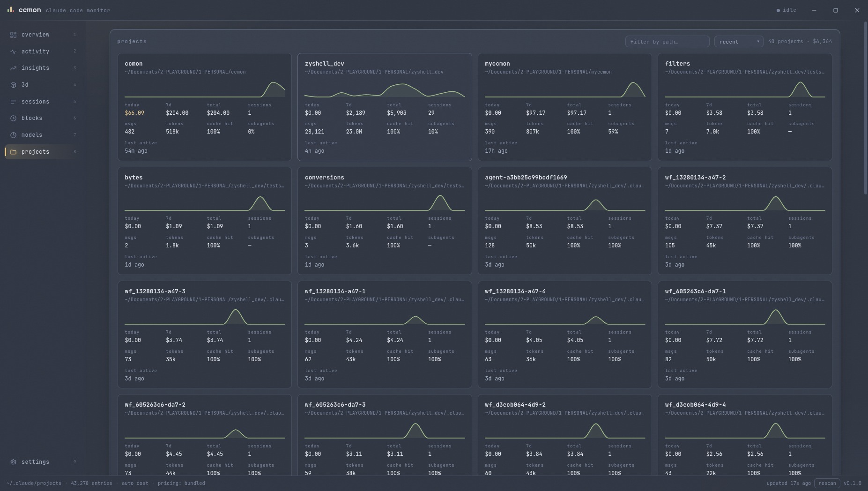Open the sessions view
868x491 pixels.
pos(43,102)
